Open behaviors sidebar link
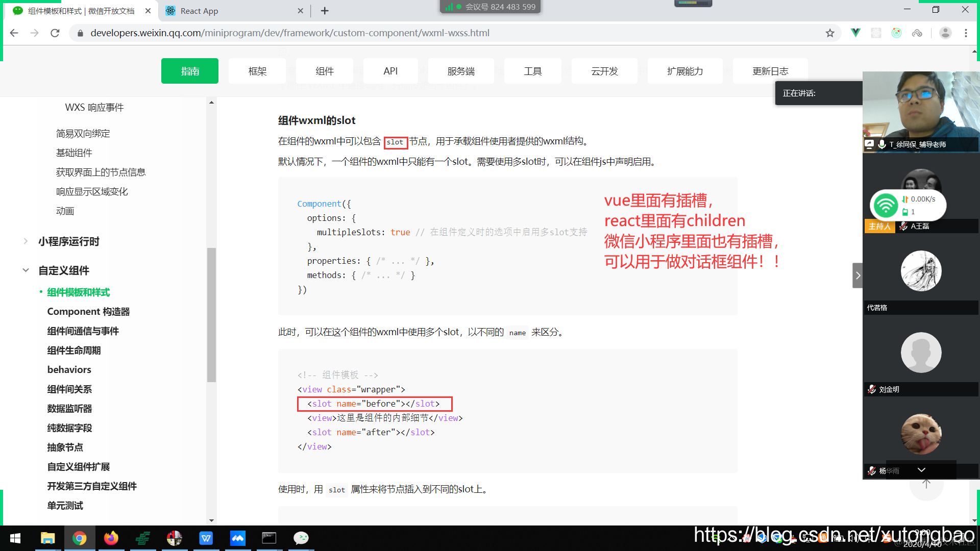Viewport: 980px width, 551px height. pyautogui.click(x=69, y=370)
